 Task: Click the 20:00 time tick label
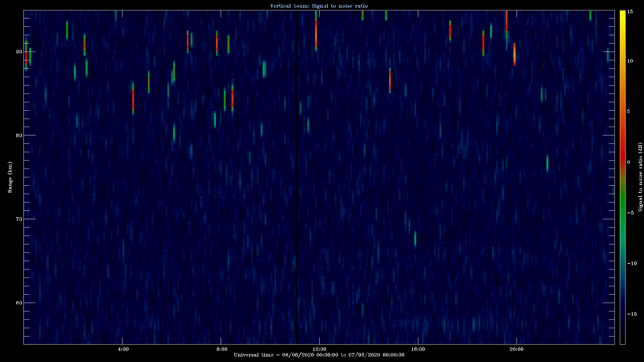[x=516, y=349]
